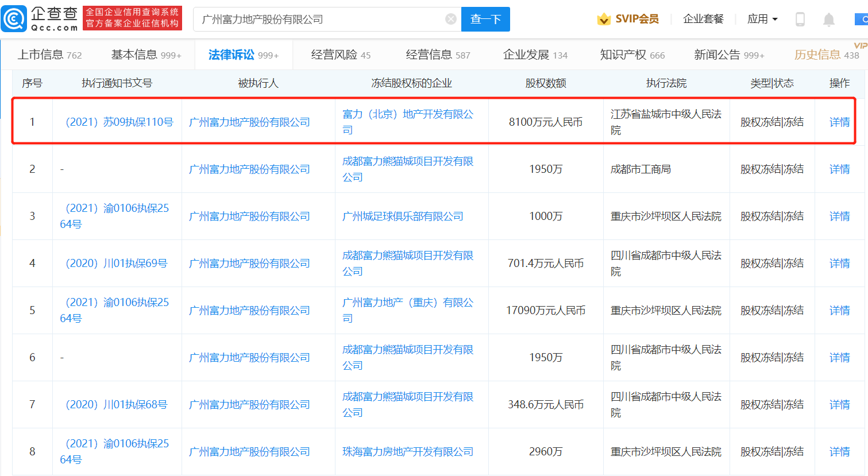Click the Qcc.com logo icon

click(x=14, y=18)
